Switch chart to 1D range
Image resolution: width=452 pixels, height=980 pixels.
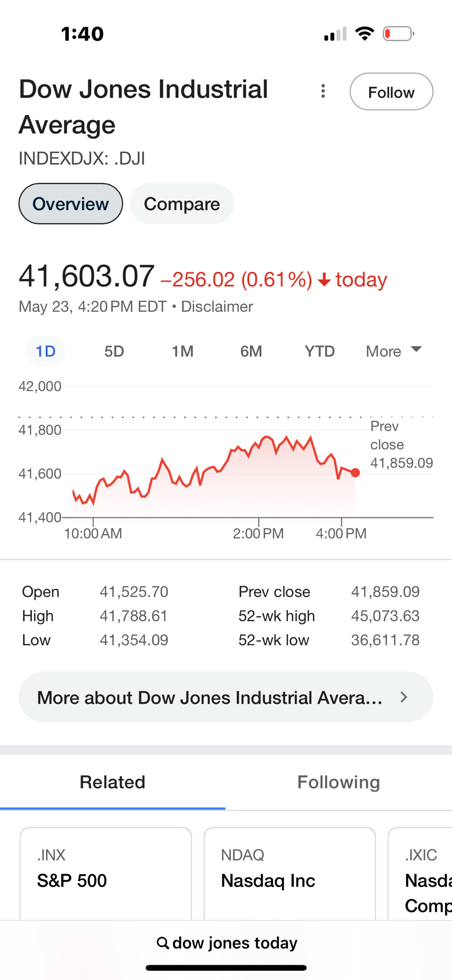(x=46, y=351)
